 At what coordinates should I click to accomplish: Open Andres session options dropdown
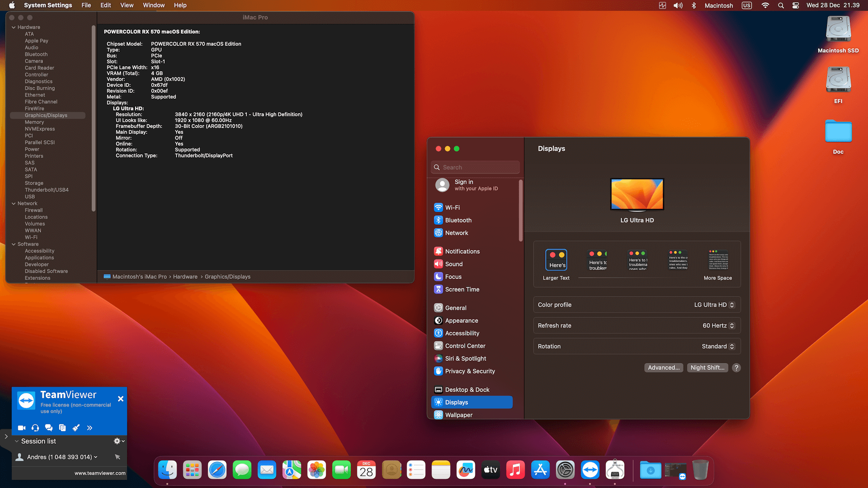pos(95,457)
